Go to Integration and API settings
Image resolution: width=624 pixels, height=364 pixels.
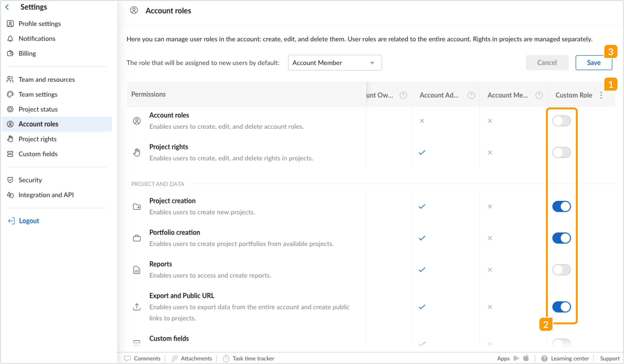[x=46, y=195]
